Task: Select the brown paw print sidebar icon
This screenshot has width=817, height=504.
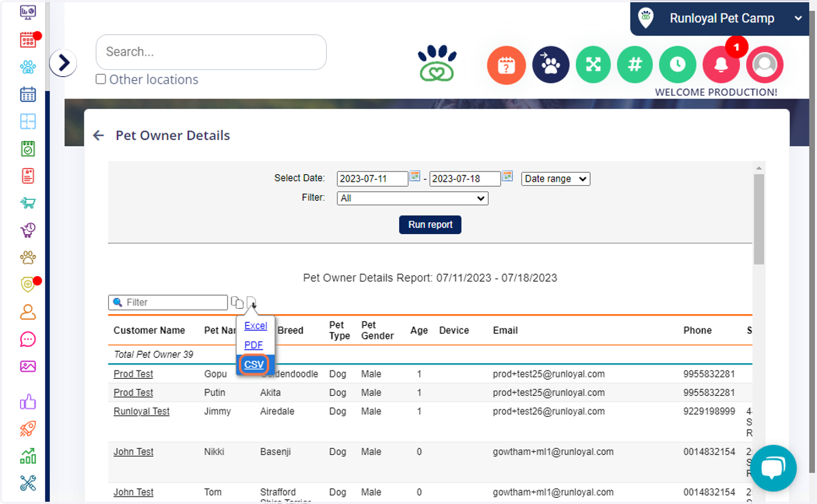Action: pyautogui.click(x=28, y=257)
